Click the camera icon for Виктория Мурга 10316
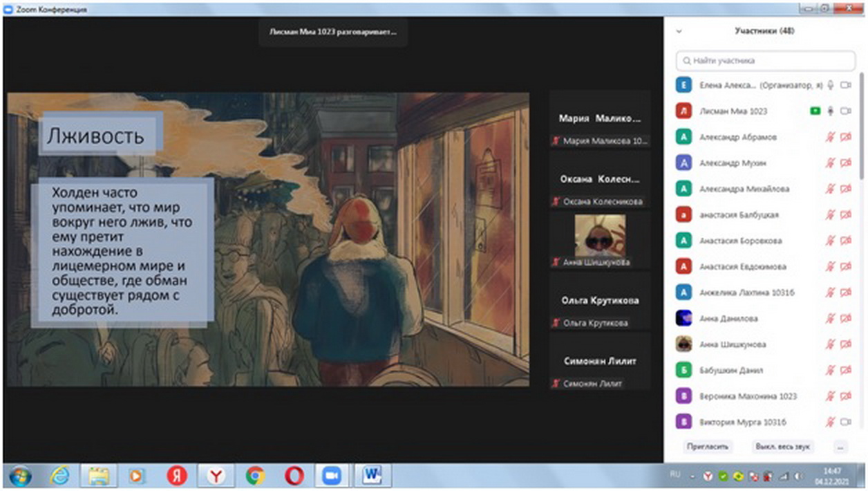Screen dimensions: 868x491 (x=845, y=422)
